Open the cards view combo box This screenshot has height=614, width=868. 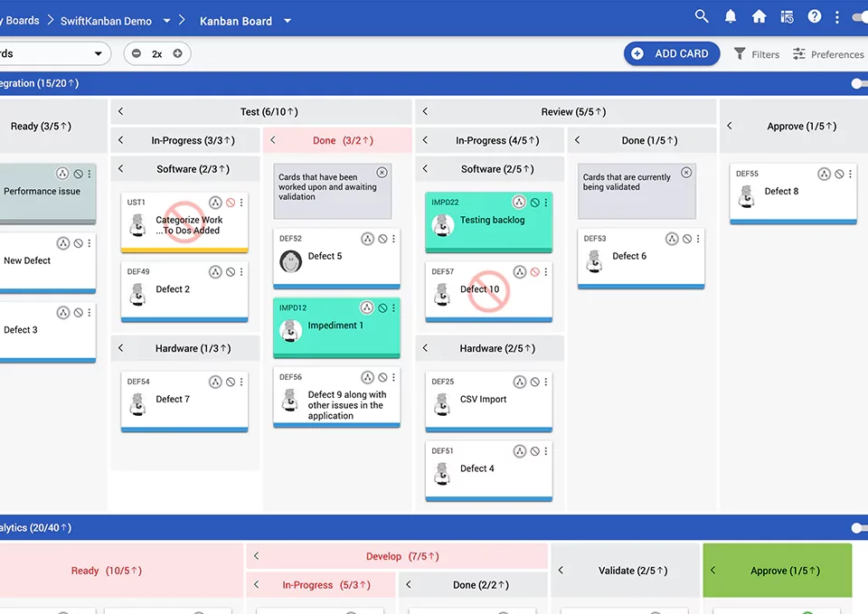[x=53, y=53]
